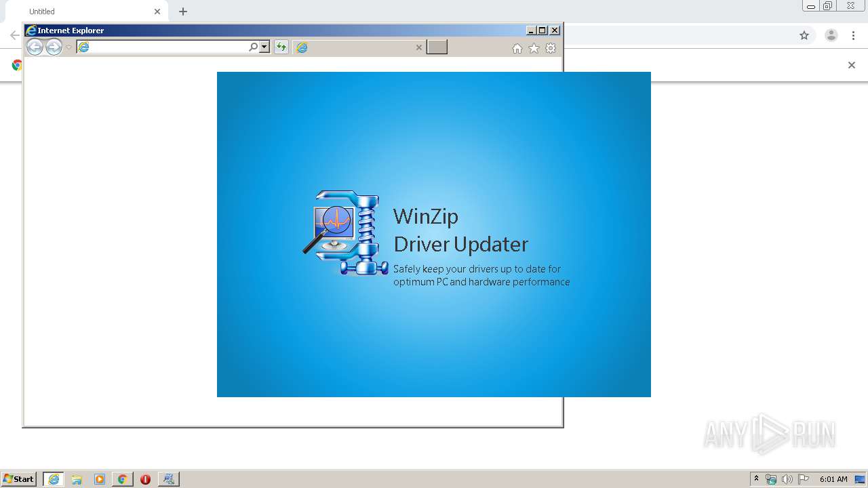
Task: Click Chrome's back arrow behind IE window
Action: 14,35
